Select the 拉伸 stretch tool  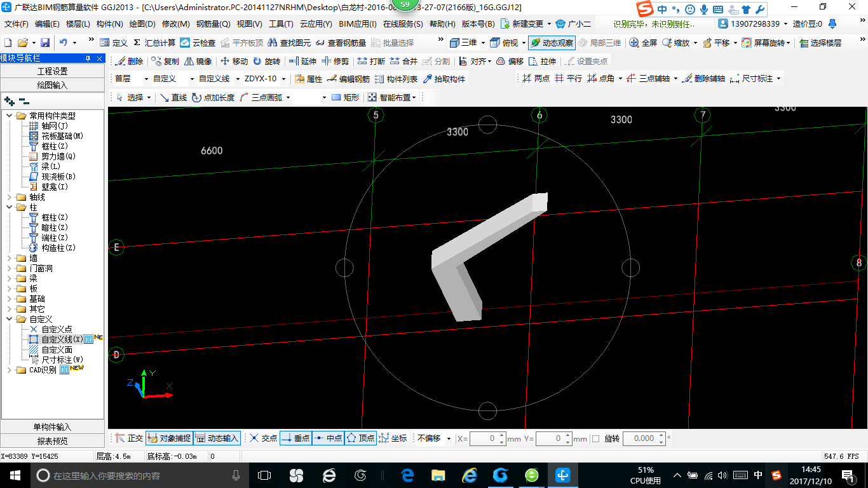[542, 62]
